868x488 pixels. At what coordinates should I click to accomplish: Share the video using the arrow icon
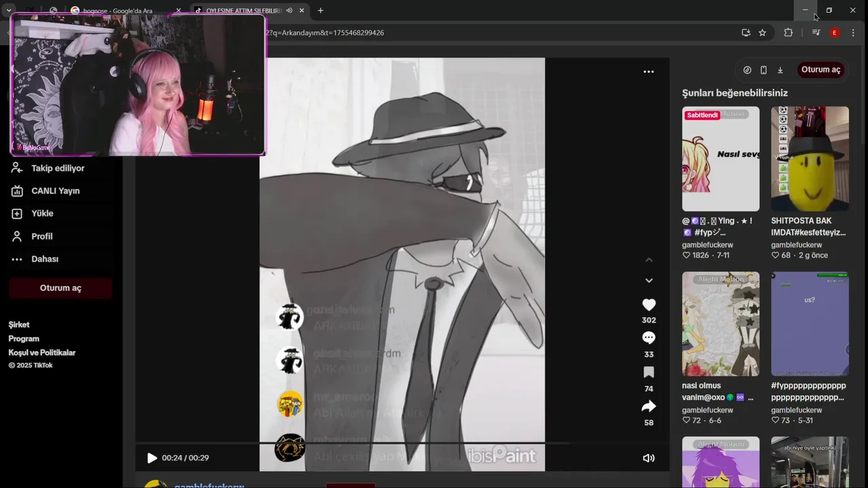648,406
